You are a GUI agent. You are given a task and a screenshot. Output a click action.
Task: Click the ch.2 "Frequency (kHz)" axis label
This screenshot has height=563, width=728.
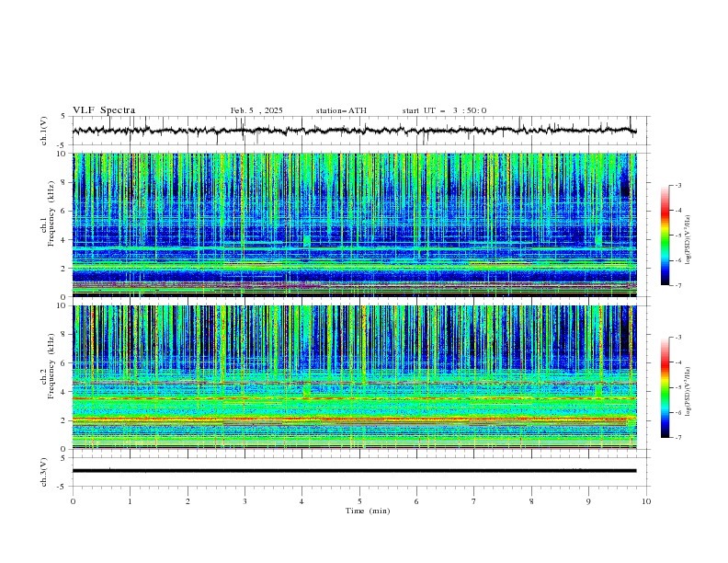coord(51,367)
